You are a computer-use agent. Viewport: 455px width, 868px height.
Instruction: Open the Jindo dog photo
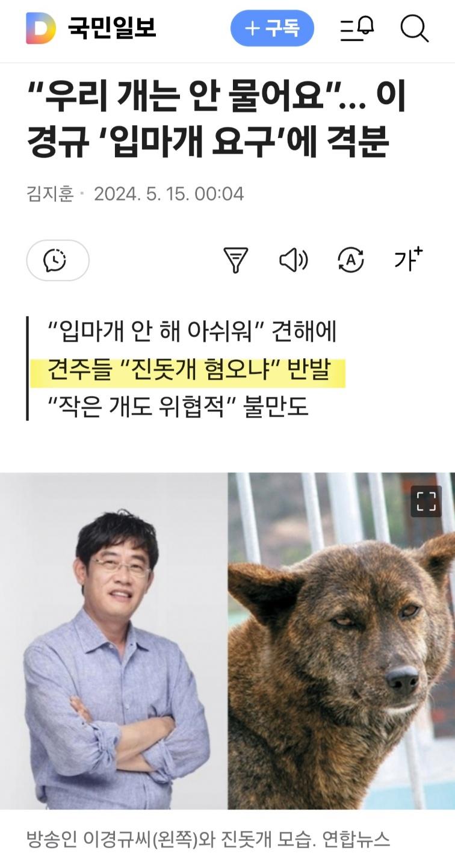(341, 640)
